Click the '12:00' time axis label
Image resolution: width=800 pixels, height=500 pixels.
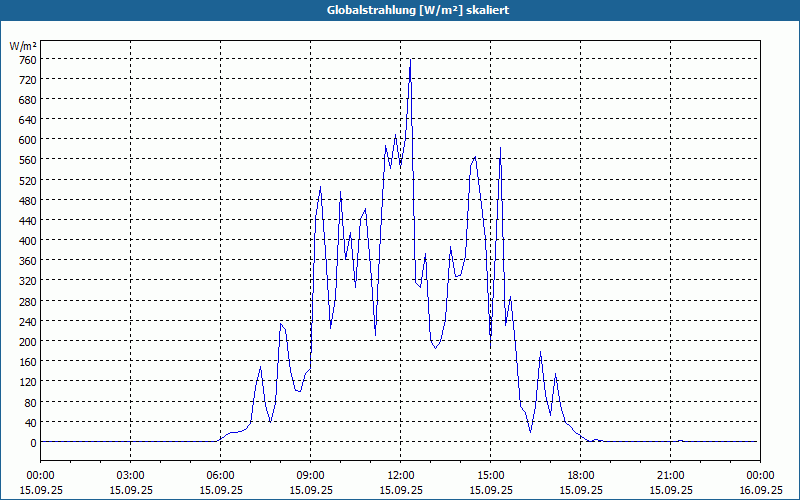401,476
